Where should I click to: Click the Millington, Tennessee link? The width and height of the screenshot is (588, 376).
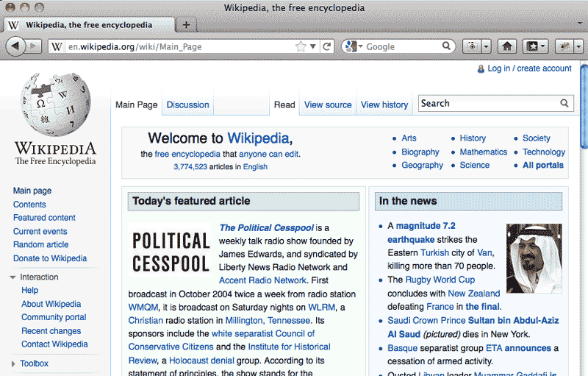click(268, 321)
